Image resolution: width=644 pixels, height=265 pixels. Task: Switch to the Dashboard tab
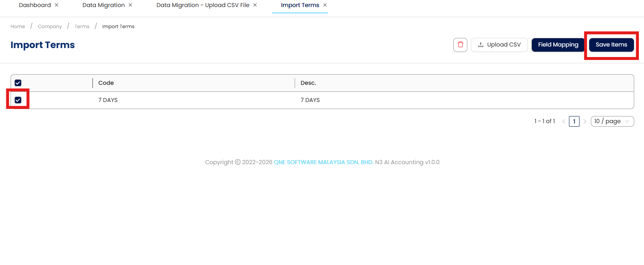(35, 5)
